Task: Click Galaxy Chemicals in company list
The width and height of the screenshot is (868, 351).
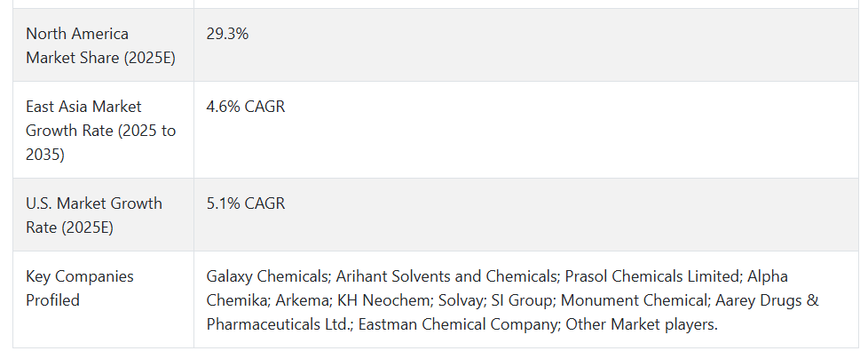Action: [267, 276]
